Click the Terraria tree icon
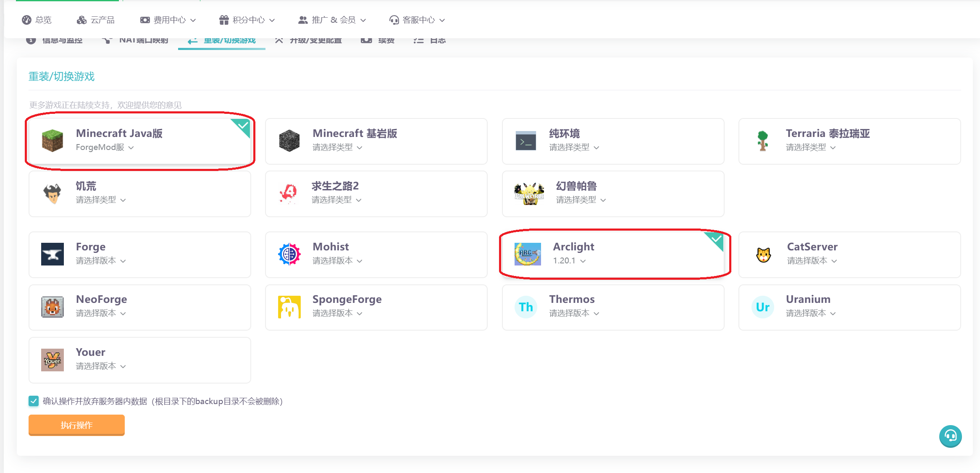 click(x=762, y=141)
